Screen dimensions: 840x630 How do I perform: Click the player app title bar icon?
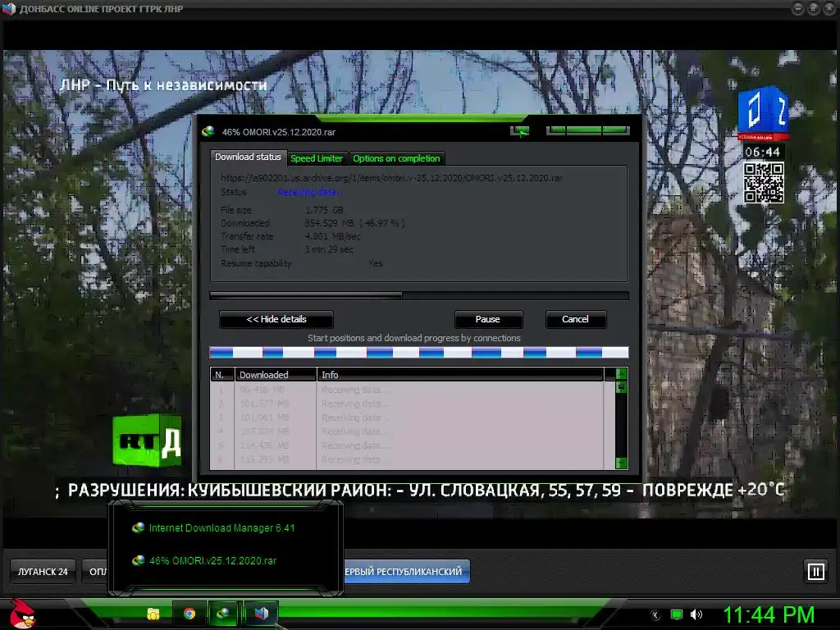click(x=9, y=8)
